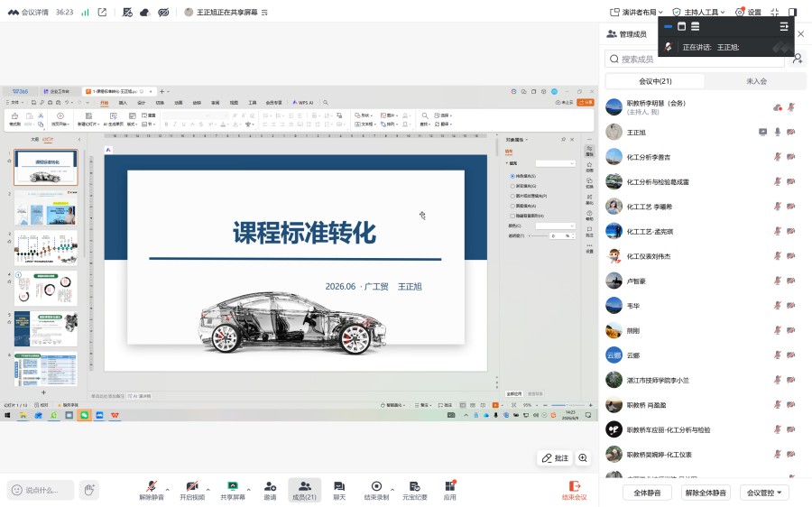Toggle muted microphone for 云娜

point(778,355)
